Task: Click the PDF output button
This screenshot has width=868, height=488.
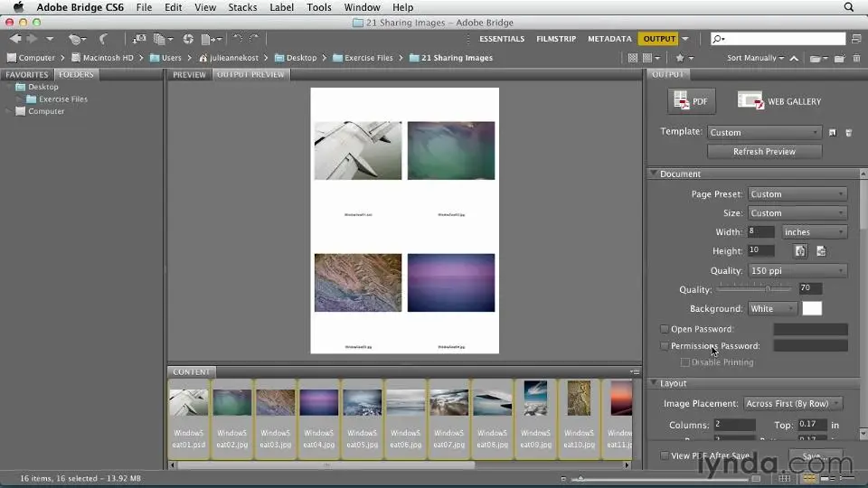Action: click(x=691, y=102)
